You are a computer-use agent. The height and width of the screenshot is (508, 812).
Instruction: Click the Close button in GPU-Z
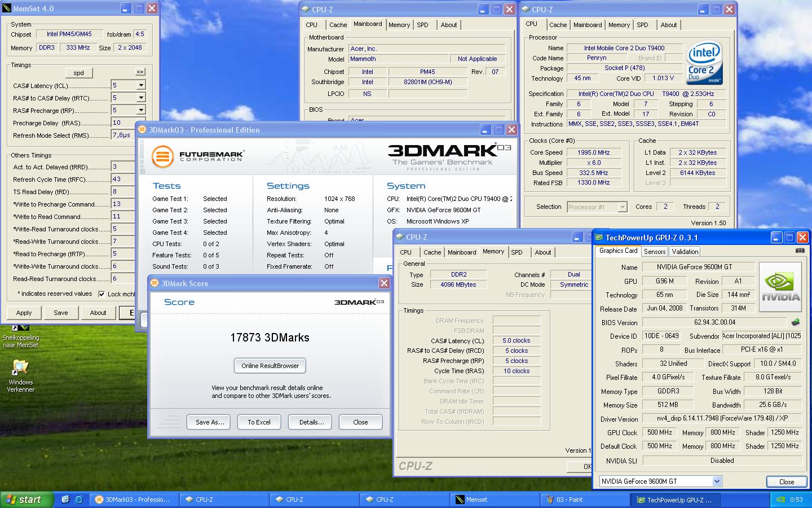[787, 481]
